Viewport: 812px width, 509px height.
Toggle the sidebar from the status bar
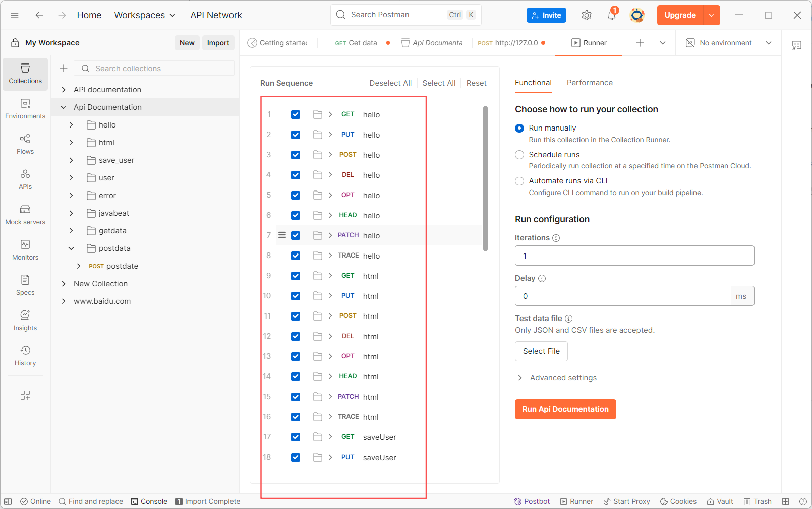click(8, 501)
